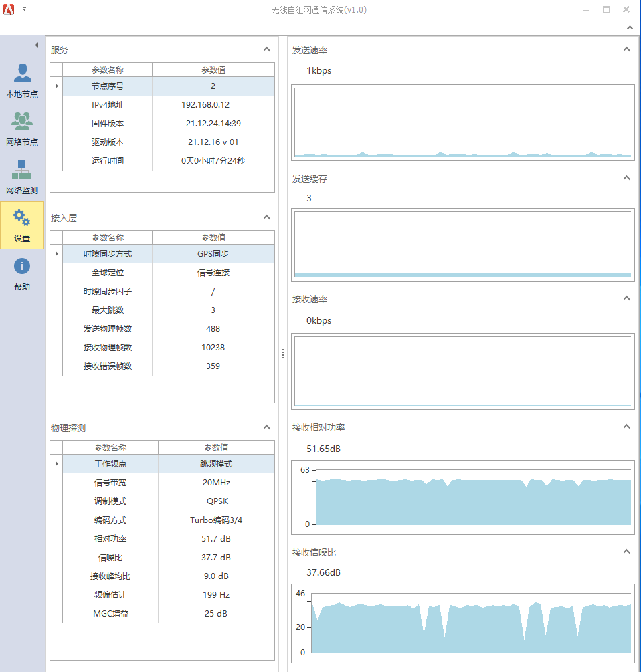Select the 信噪比 row
The image size is (641, 672).
[169, 558]
